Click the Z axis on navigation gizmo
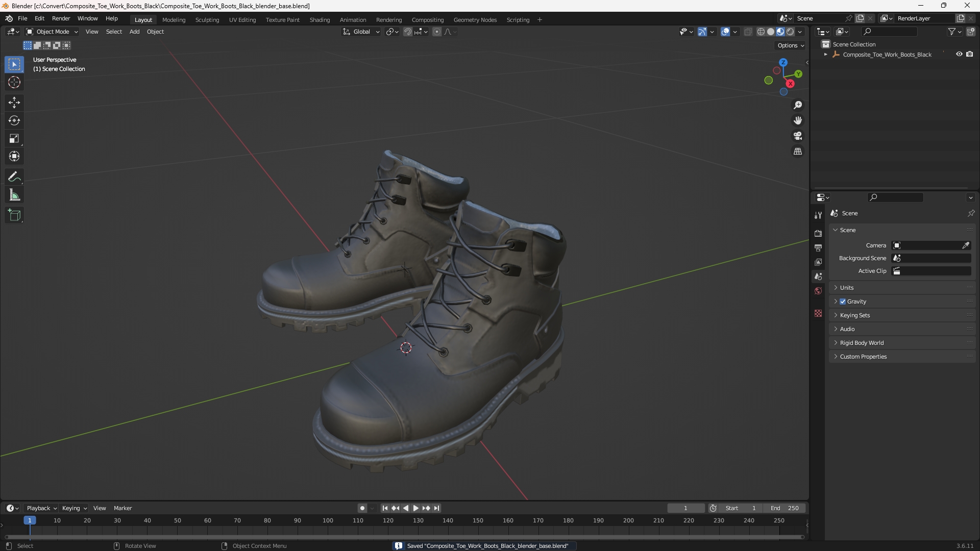This screenshot has height=551, width=980. tap(783, 62)
